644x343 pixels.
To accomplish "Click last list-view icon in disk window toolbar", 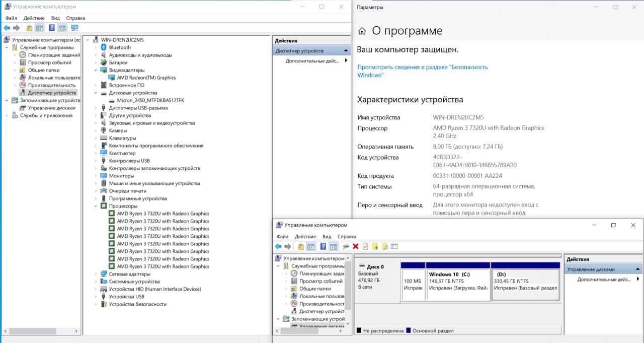I will [x=394, y=246].
